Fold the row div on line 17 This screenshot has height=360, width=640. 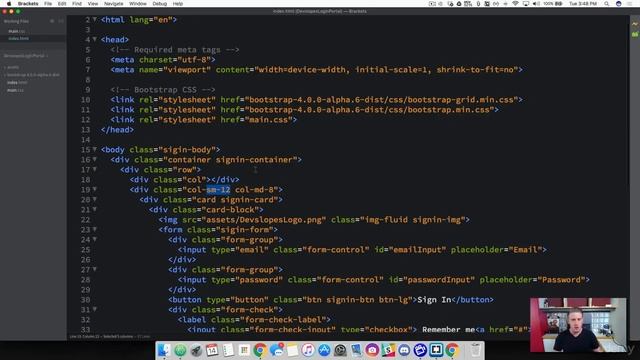pos(95,169)
